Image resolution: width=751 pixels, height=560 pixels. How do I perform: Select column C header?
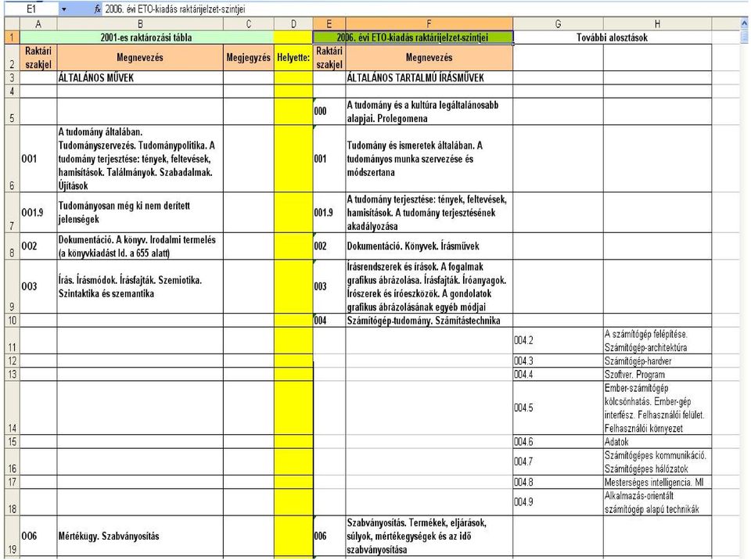pyautogui.click(x=249, y=24)
